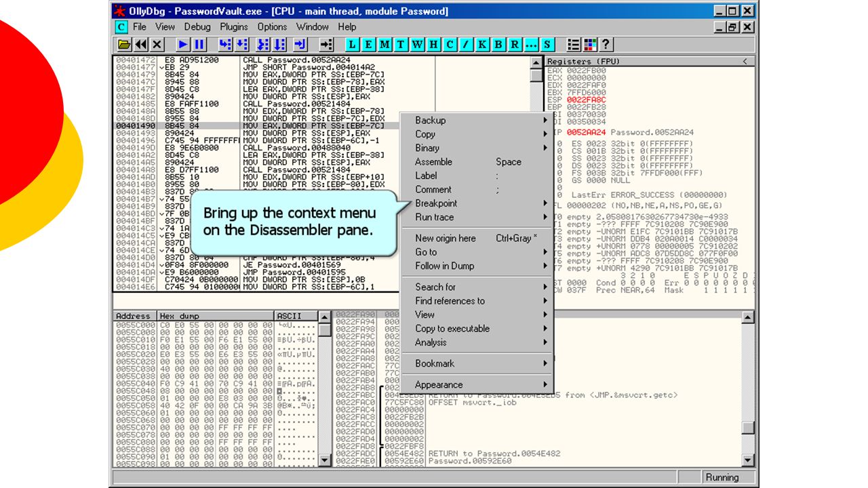
Task: Click the Pause execution icon
Action: point(199,45)
